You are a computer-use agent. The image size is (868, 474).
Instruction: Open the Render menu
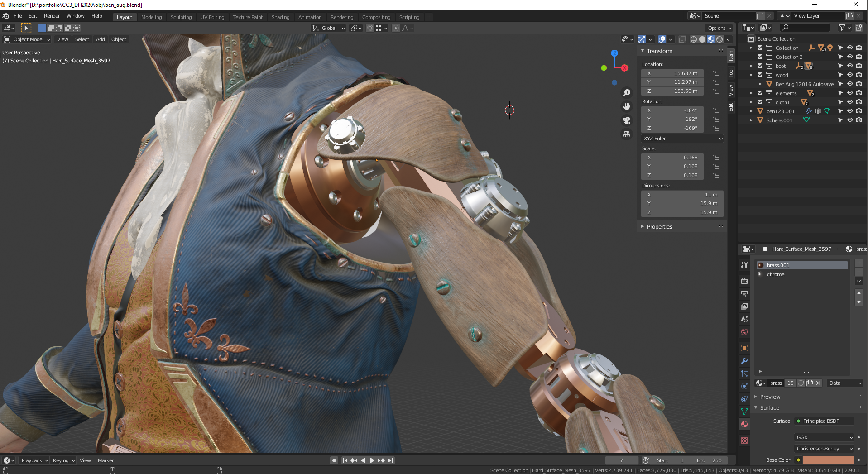(52, 16)
